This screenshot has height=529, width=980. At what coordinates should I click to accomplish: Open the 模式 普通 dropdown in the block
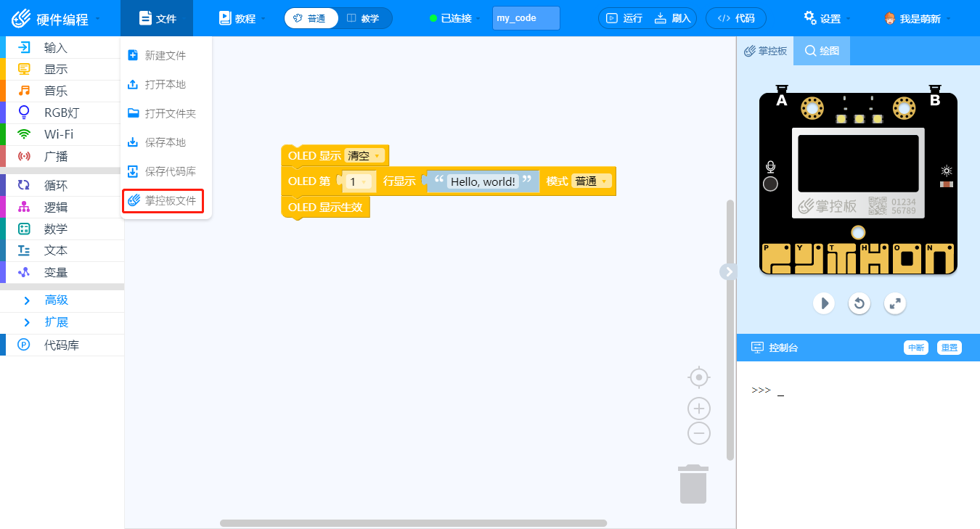tap(592, 181)
